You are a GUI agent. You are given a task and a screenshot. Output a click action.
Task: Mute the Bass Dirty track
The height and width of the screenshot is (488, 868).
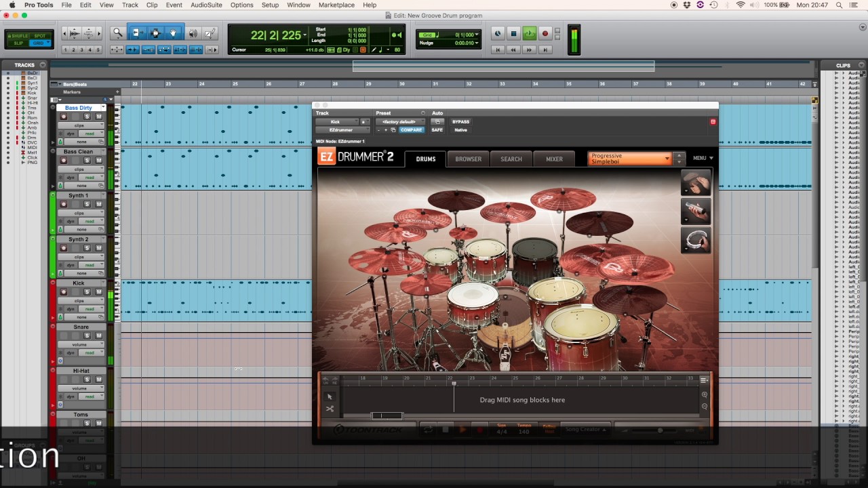point(99,117)
